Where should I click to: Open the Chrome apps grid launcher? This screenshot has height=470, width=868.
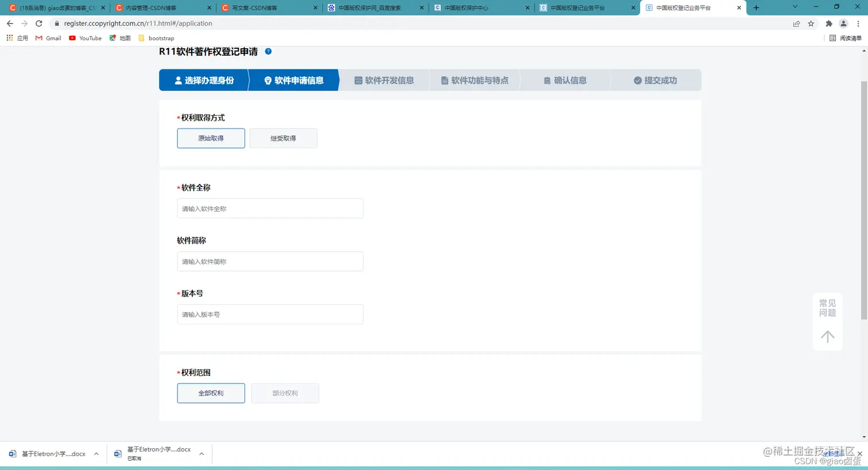pyautogui.click(x=9, y=38)
